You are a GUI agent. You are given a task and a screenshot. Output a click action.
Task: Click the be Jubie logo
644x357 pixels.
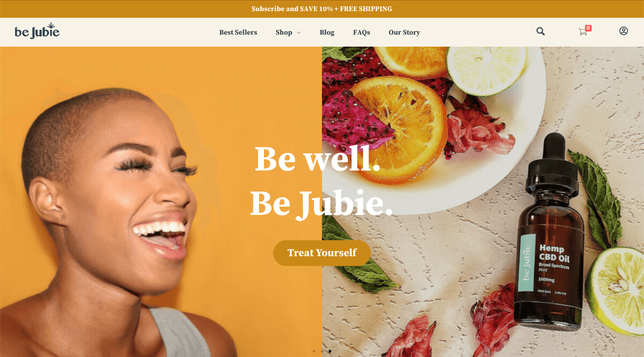[x=37, y=31]
